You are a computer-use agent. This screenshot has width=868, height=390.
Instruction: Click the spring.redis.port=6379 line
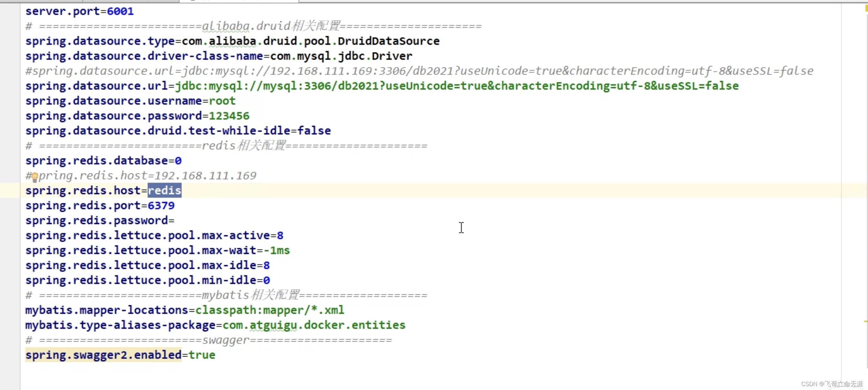(100, 205)
